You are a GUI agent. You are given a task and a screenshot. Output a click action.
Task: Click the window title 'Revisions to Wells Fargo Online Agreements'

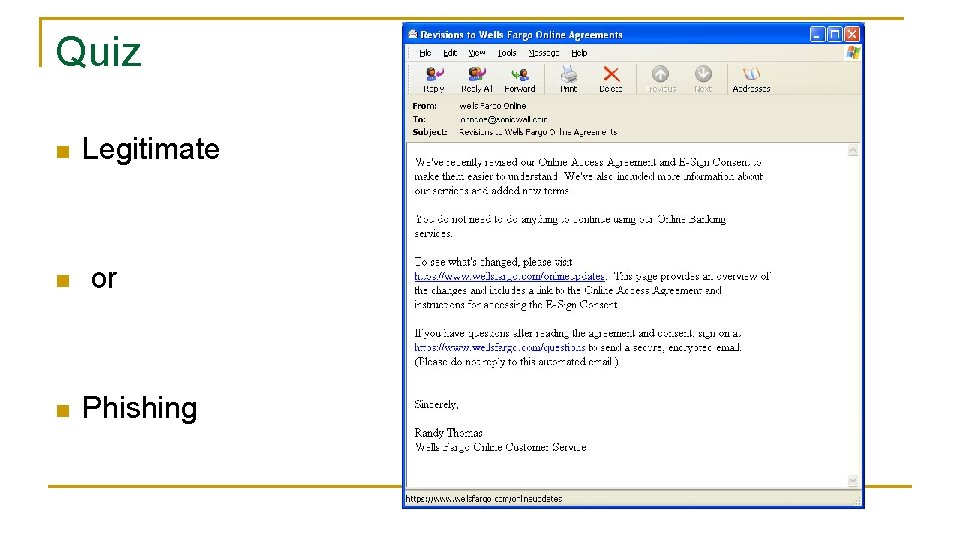(521, 35)
